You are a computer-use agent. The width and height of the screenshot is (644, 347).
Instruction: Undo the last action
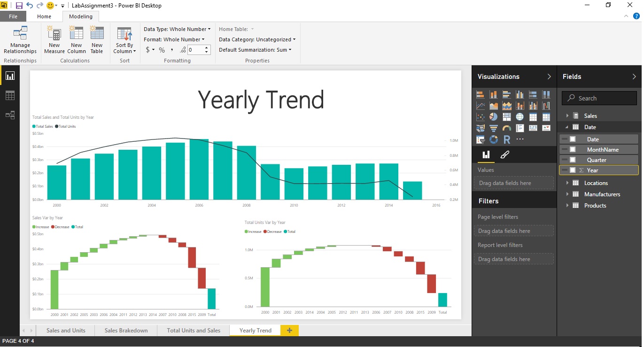tap(30, 6)
